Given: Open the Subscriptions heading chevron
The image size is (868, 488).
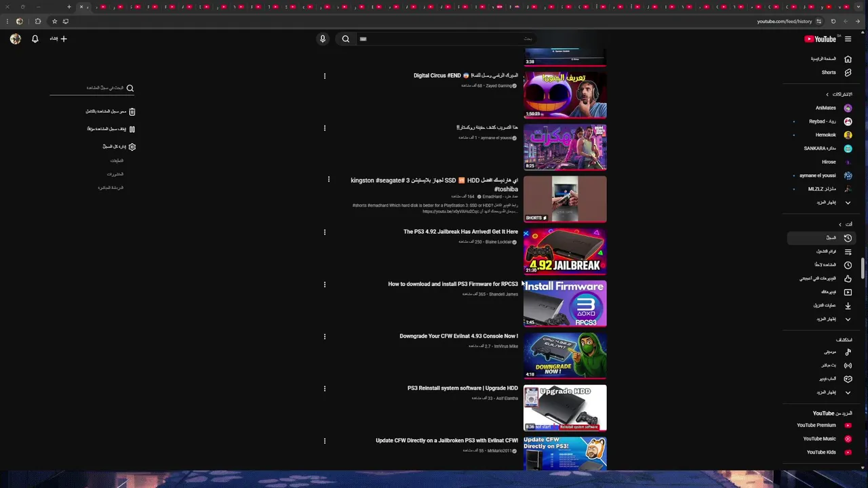Looking at the screenshot, I should [x=827, y=94].
